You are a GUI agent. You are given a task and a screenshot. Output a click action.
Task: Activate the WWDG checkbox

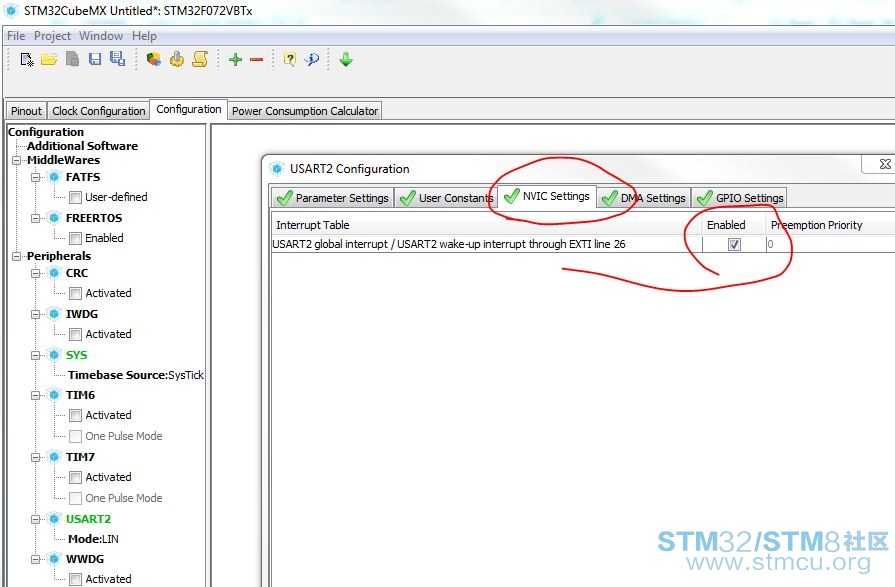[x=75, y=579]
